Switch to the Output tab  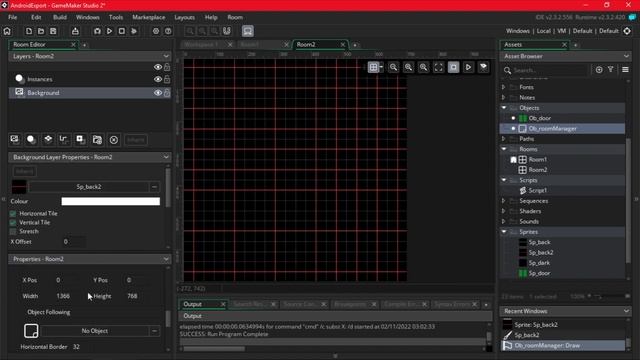click(x=192, y=304)
